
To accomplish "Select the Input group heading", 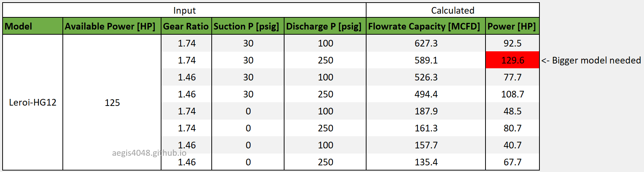I will [x=184, y=10].
